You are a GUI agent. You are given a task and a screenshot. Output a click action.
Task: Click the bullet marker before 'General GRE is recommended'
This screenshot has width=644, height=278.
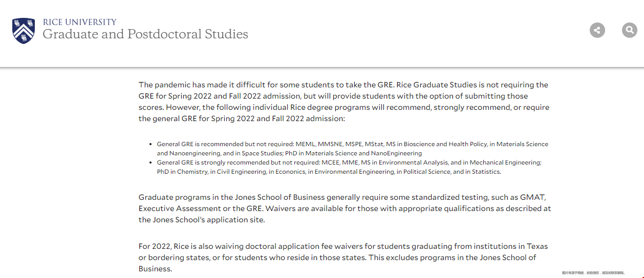151,145
